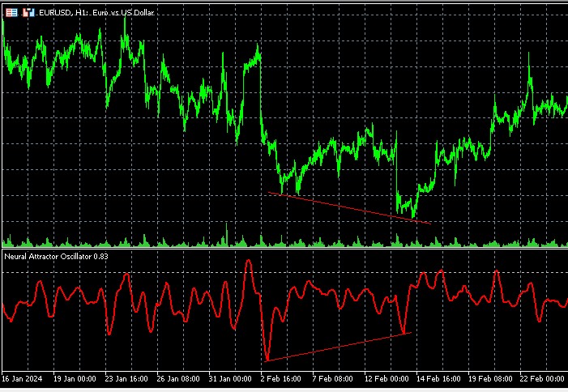
Task: Click the 2 Feb 16:00 time label
Action: pos(281,379)
